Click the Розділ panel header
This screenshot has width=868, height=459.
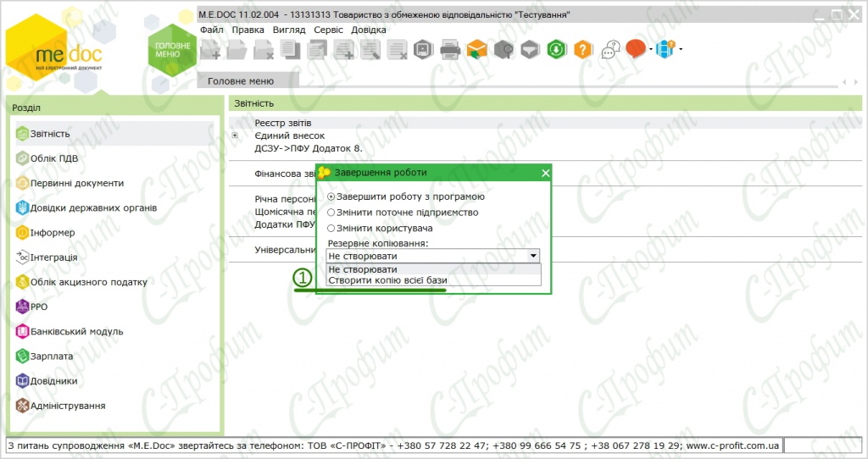[114, 108]
